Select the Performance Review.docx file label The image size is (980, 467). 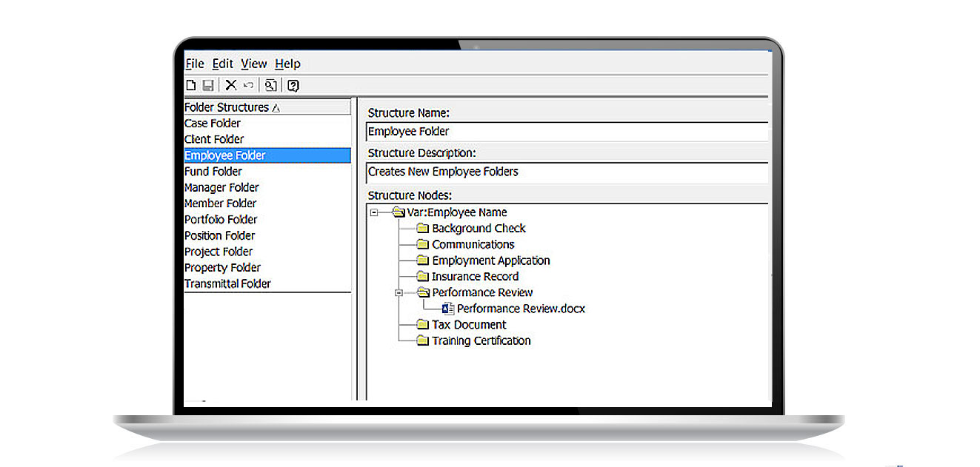[521, 309]
